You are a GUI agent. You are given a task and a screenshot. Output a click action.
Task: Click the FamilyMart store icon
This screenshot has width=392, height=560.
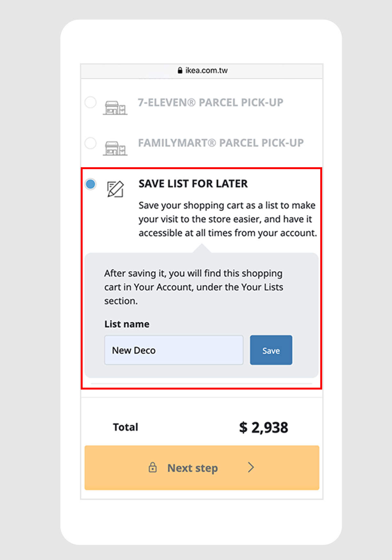coord(115,148)
